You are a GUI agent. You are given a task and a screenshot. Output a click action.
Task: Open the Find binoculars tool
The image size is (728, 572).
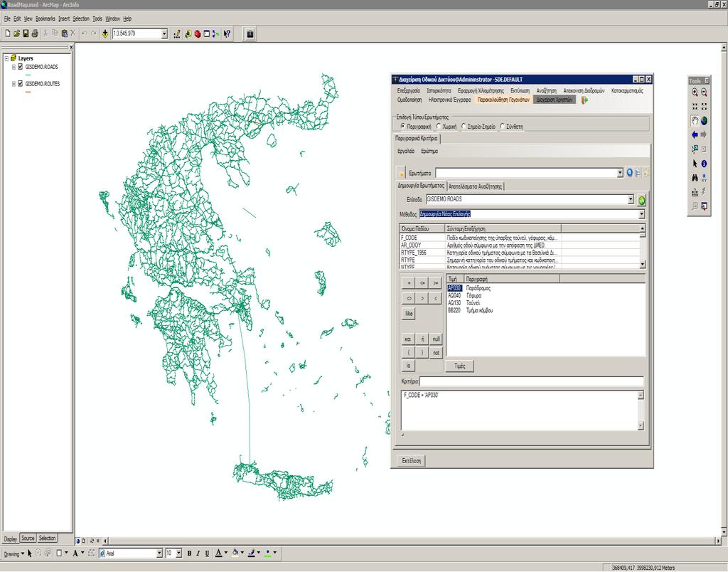[695, 177]
